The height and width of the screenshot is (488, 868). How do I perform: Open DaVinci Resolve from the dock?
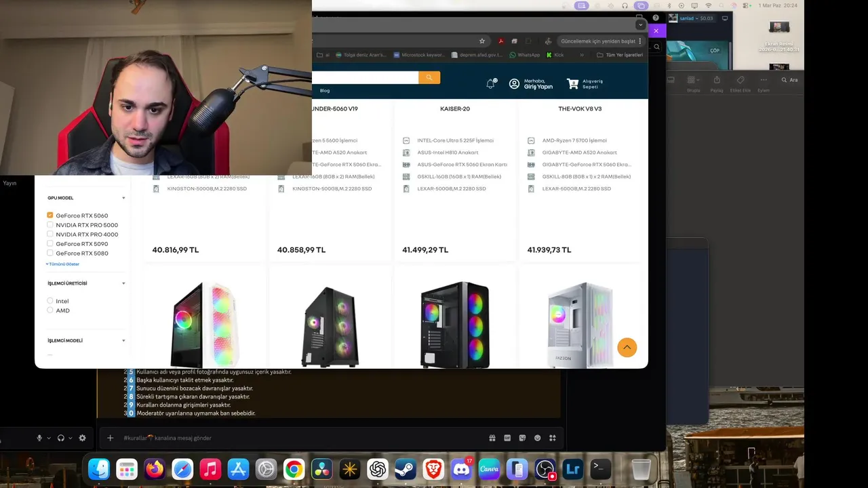click(x=321, y=469)
